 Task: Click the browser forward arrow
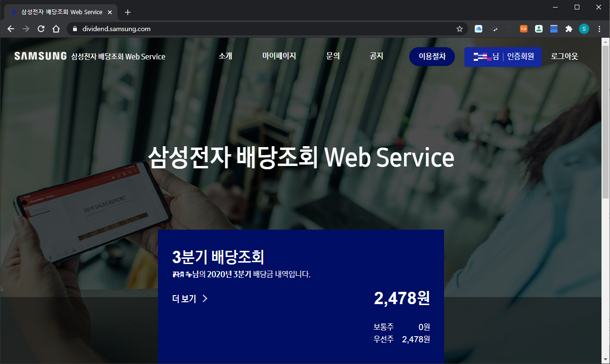pyautogui.click(x=26, y=29)
